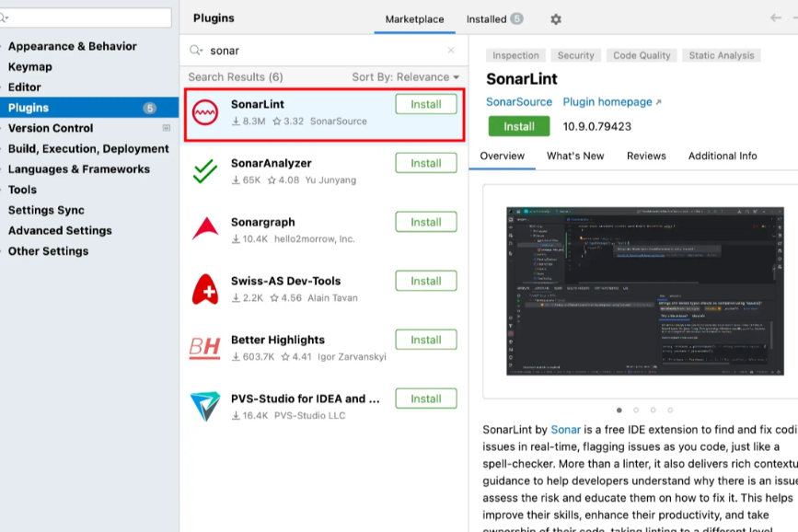Select the PVS-Studio for IDEA plugin name
Screen dimensions: 798x532
pos(305,399)
